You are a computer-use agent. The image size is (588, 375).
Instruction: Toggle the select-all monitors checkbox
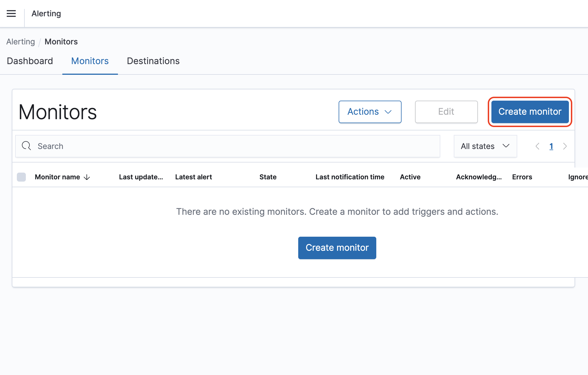point(21,177)
